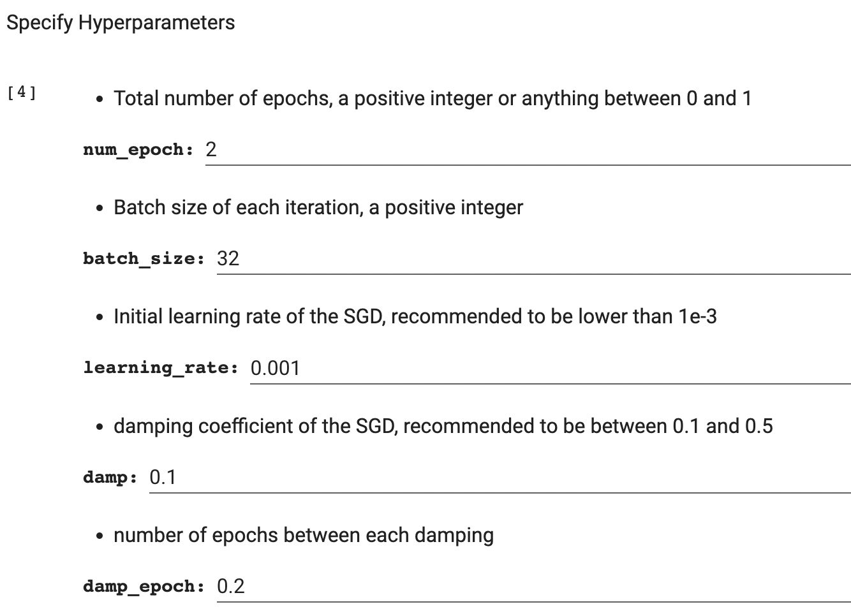Activate the damp_epoch input field

tap(533, 586)
